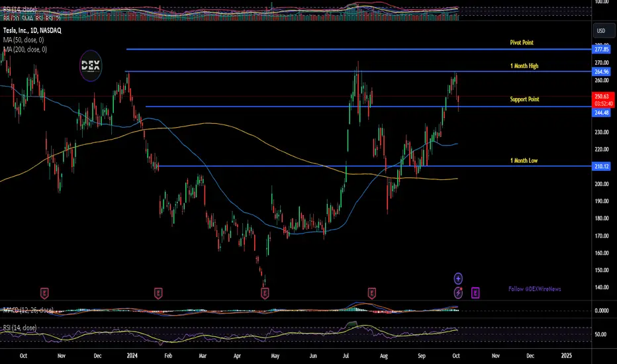Click the 2025 label on the time axis
Screen dimensions: 617x364
pyautogui.click(x=566, y=356)
